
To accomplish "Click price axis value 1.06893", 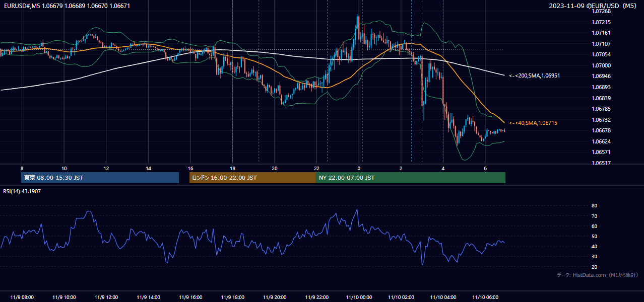I will (x=602, y=87).
